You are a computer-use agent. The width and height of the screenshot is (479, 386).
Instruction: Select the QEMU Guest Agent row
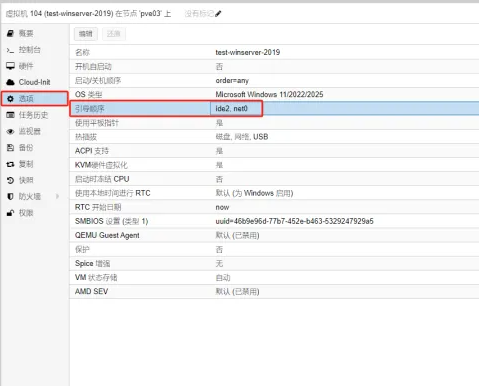(x=274, y=235)
